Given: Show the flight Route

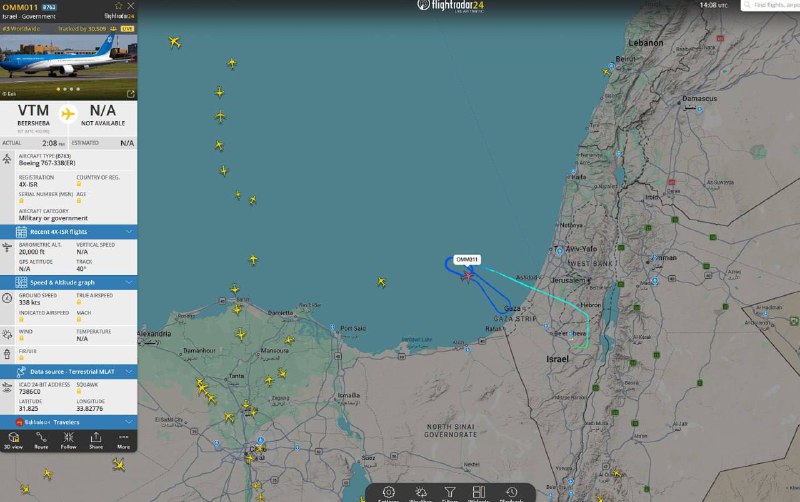Looking at the screenshot, I should tap(41, 441).
